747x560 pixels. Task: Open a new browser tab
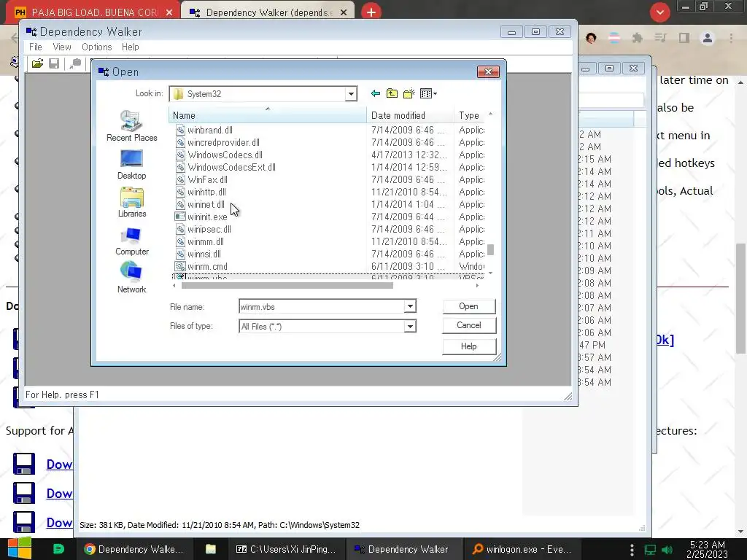(371, 12)
